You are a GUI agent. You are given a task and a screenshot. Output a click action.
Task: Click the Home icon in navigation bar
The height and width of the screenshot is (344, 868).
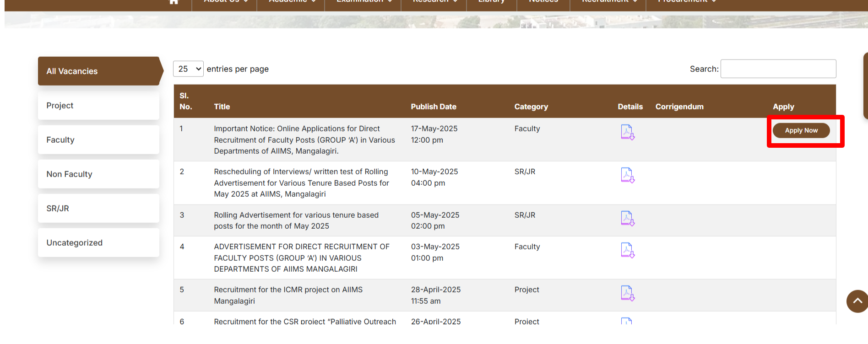(174, 2)
